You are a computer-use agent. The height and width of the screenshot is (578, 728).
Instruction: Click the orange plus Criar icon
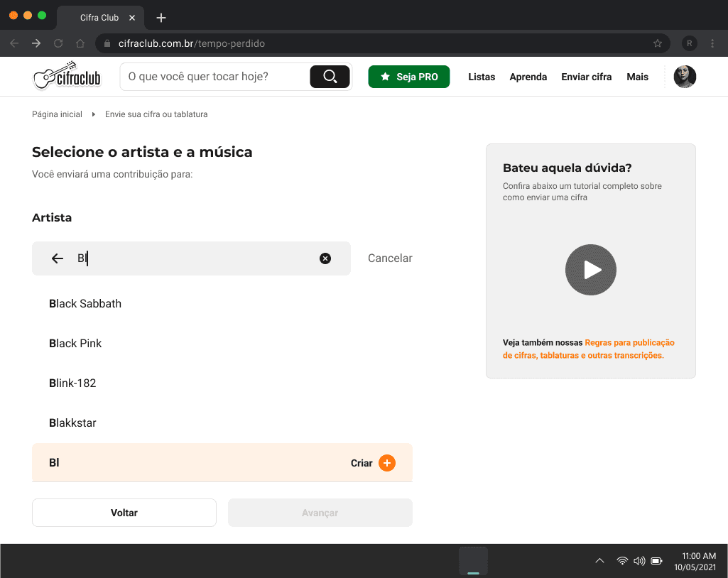(x=387, y=463)
